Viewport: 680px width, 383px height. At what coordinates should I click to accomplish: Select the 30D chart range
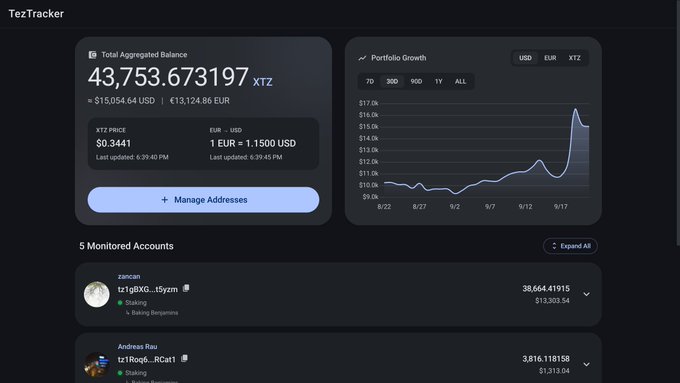[x=392, y=82]
